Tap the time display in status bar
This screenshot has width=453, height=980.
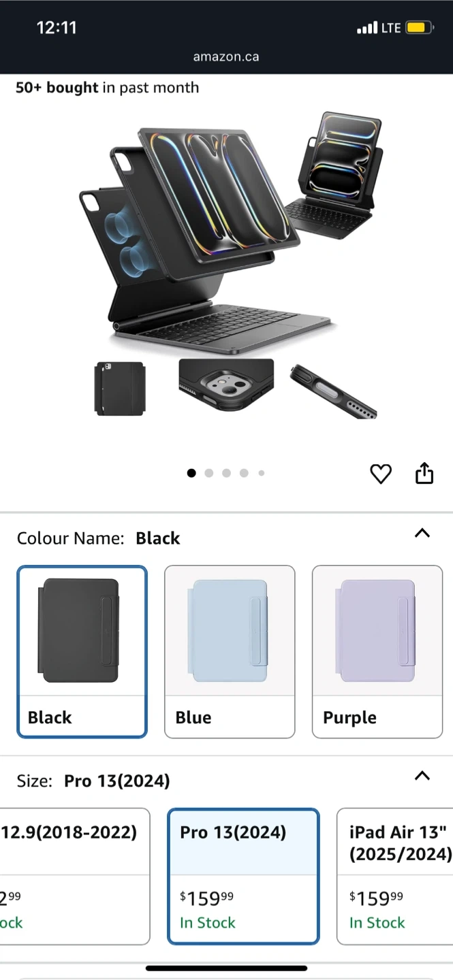click(x=57, y=28)
